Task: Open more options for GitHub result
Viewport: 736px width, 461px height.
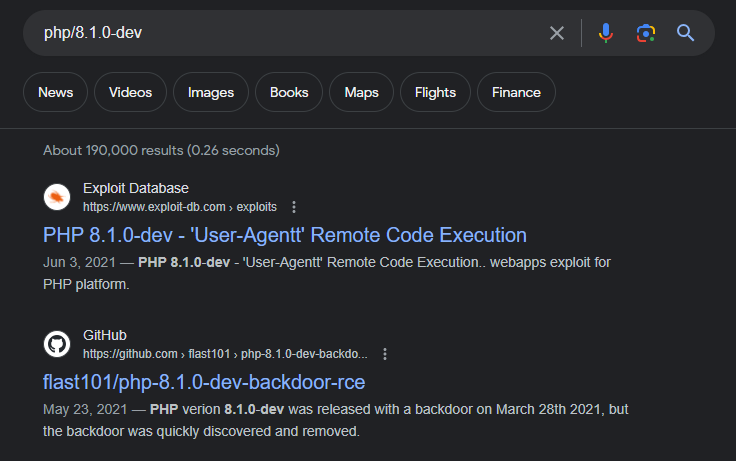Action: pyautogui.click(x=385, y=354)
